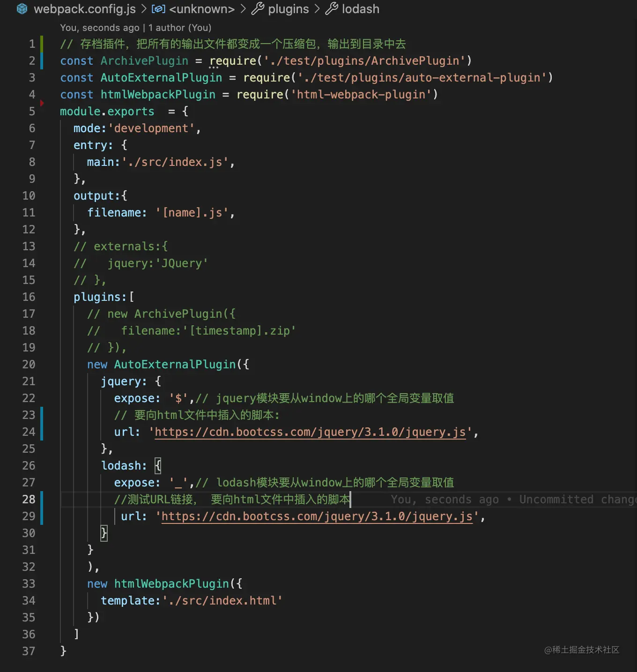The height and width of the screenshot is (672, 637).
Task: Click highlighted closing brace on line 30
Action: tap(104, 533)
